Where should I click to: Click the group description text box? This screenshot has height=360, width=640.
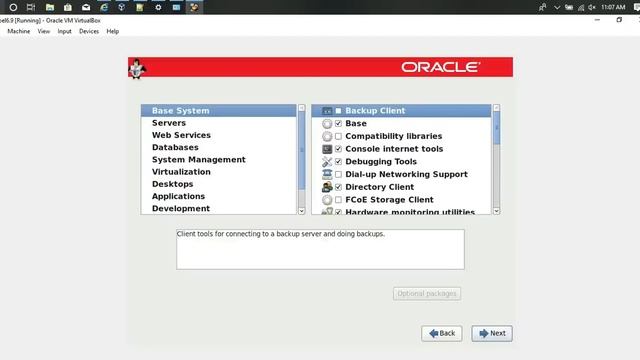pos(320,249)
